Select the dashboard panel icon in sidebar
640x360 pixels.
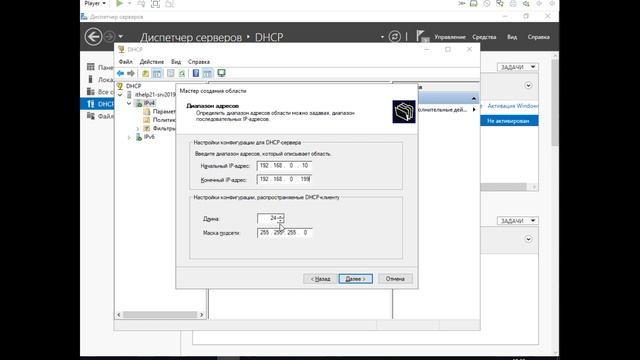point(91,67)
